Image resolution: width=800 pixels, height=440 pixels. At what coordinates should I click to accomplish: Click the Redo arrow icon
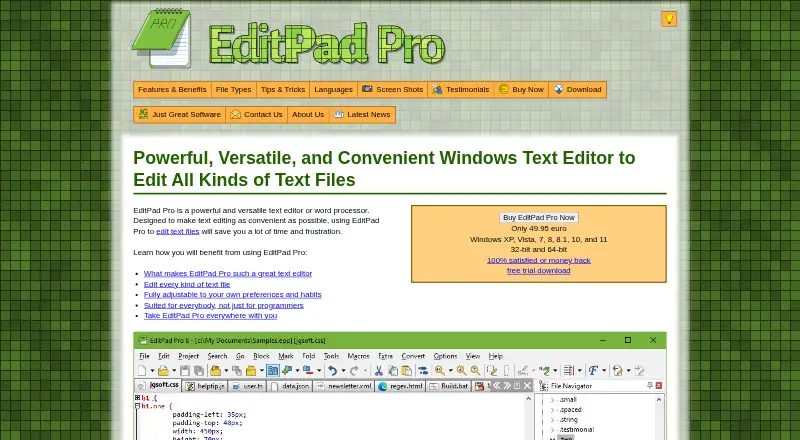354,371
